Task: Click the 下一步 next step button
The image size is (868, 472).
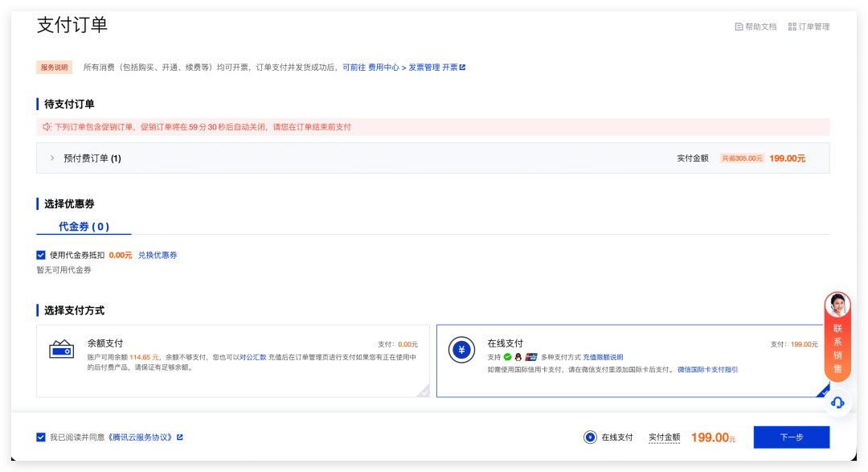Action: coord(791,436)
